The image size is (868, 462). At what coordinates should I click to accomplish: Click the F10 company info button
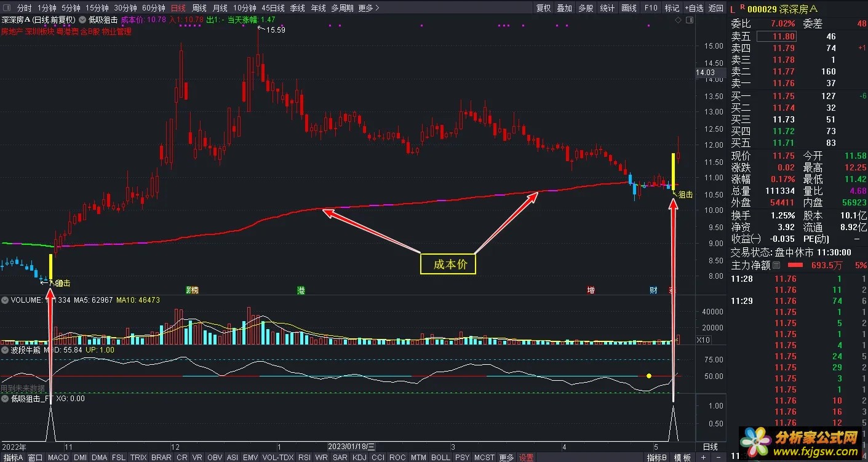[651, 8]
